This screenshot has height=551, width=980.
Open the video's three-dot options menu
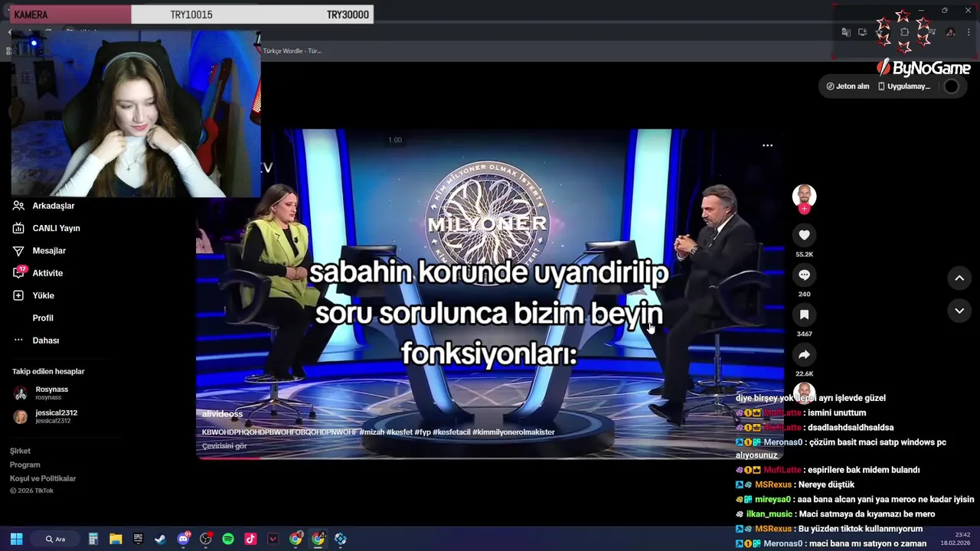[x=767, y=145]
